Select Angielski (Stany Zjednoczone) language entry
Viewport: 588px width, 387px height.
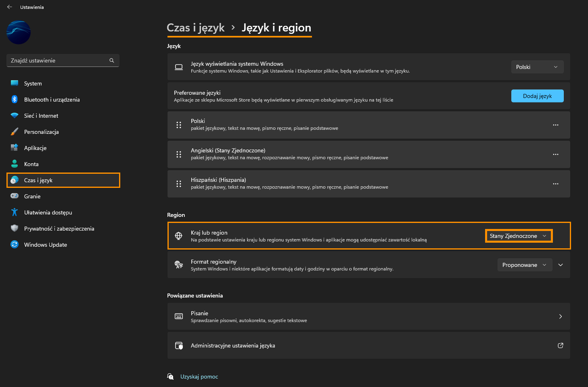(228, 150)
